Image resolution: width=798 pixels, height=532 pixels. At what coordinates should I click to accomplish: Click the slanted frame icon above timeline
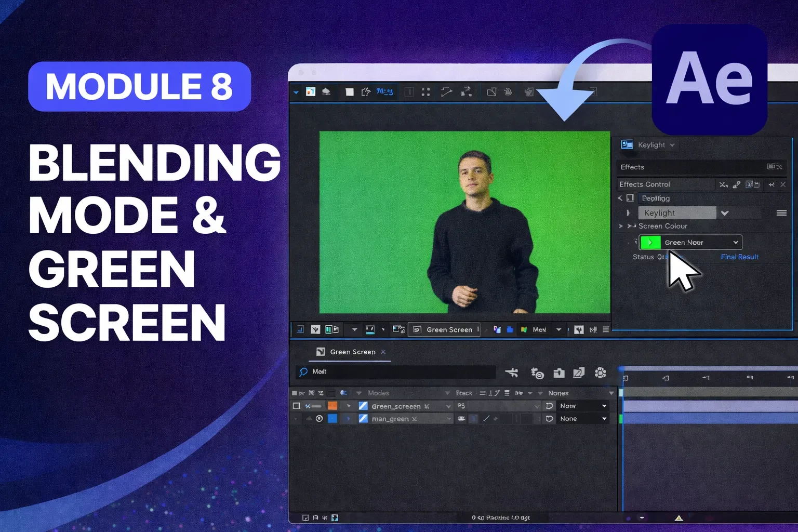579,373
